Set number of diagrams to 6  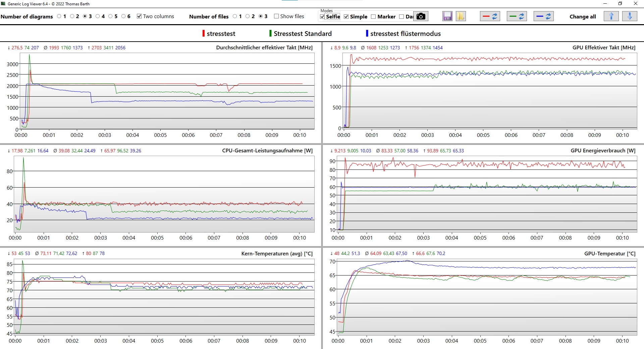pyautogui.click(x=123, y=16)
